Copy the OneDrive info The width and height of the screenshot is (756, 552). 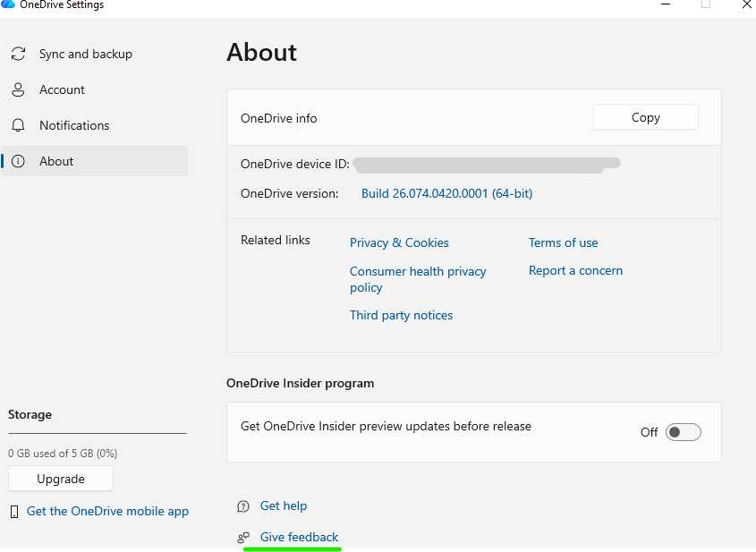click(x=646, y=117)
